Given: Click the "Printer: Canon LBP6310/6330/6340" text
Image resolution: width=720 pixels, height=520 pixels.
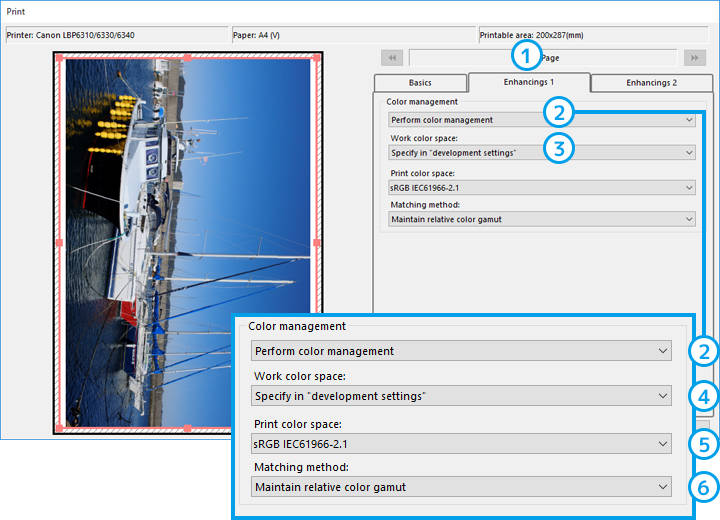Looking at the screenshot, I should (70, 35).
